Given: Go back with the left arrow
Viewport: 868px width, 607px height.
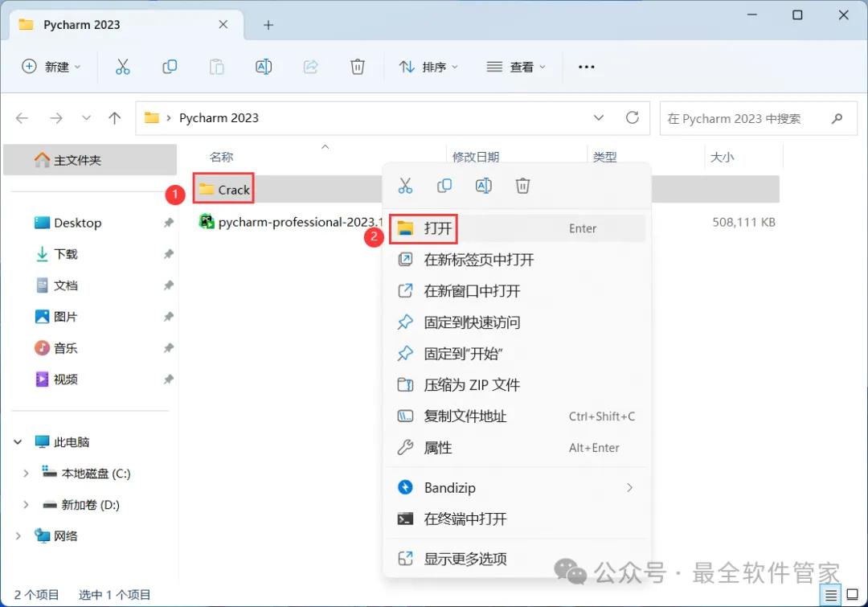Looking at the screenshot, I should click(23, 118).
